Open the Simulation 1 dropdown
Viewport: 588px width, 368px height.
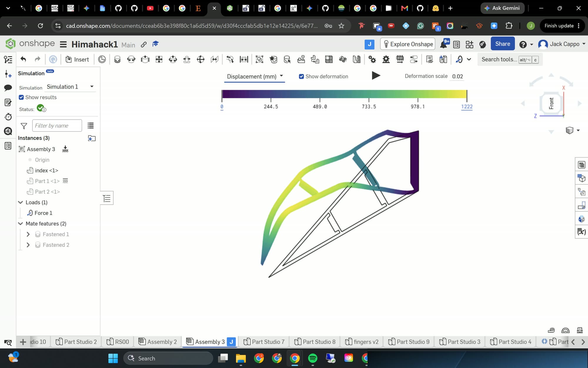pyautogui.click(x=71, y=87)
